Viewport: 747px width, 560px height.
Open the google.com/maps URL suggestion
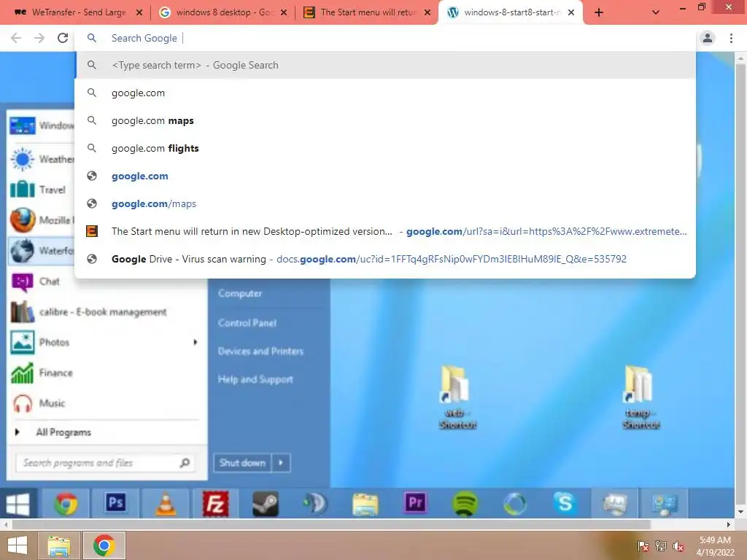point(385,203)
